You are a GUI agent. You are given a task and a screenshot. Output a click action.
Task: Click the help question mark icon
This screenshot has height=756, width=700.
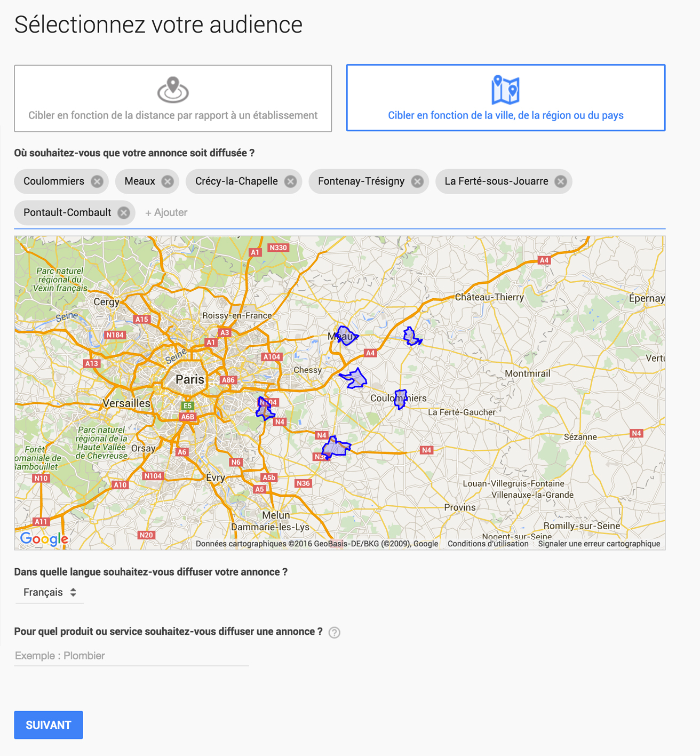335,632
